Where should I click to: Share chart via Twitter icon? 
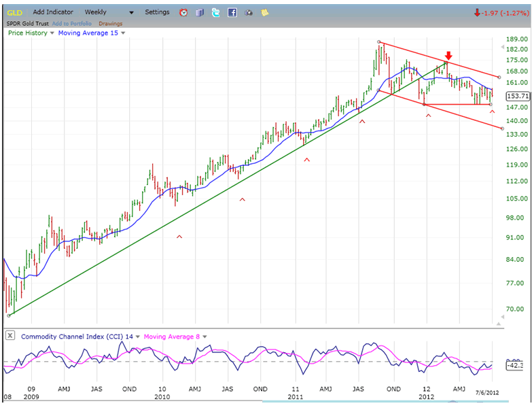coord(216,12)
